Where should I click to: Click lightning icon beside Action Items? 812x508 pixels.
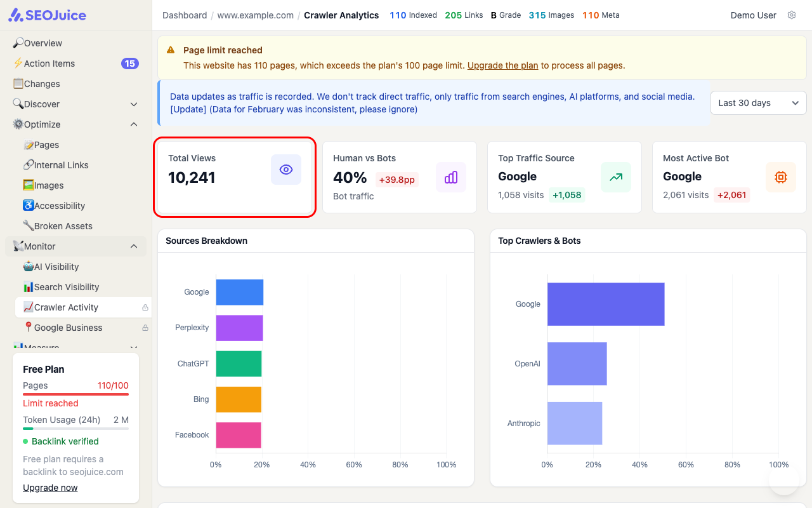(18, 63)
